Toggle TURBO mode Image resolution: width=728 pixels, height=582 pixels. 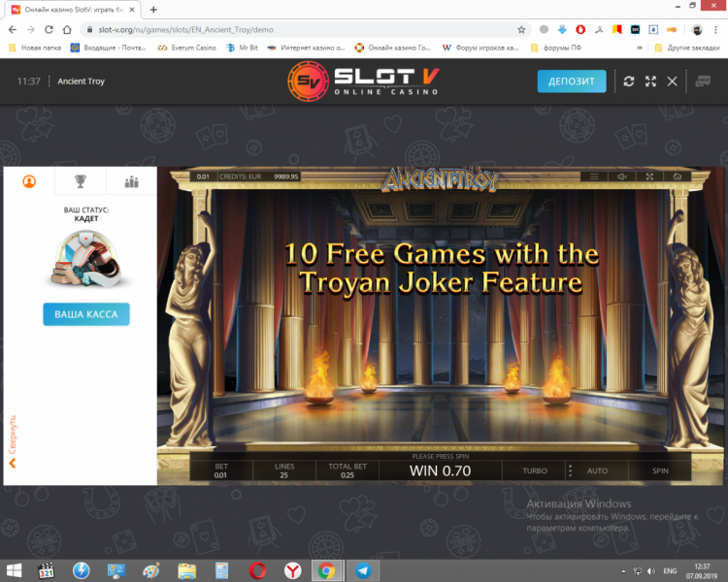click(535, 470)
